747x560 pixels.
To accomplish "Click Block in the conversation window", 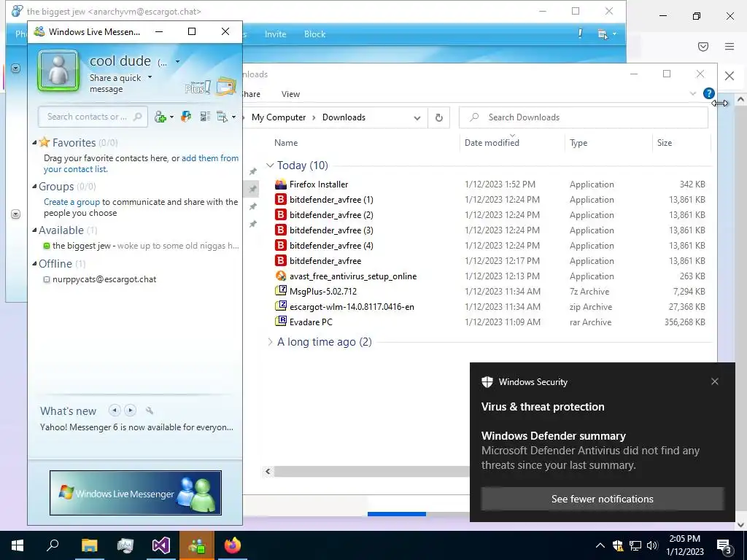I will click(x=314, y=34).
